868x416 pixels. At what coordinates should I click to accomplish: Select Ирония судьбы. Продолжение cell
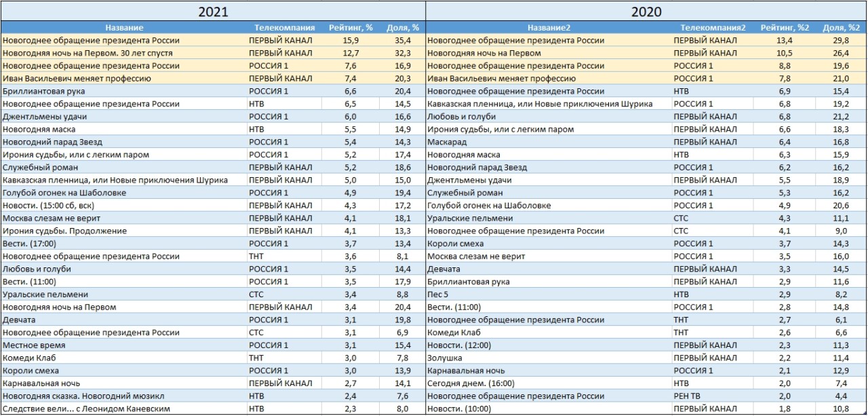pyautogui.click(x=64, y=231)
